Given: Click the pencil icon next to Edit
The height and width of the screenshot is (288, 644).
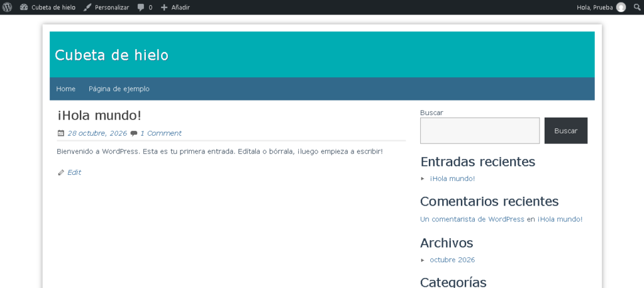Looking at the screenshot, I should coord(61,172).
